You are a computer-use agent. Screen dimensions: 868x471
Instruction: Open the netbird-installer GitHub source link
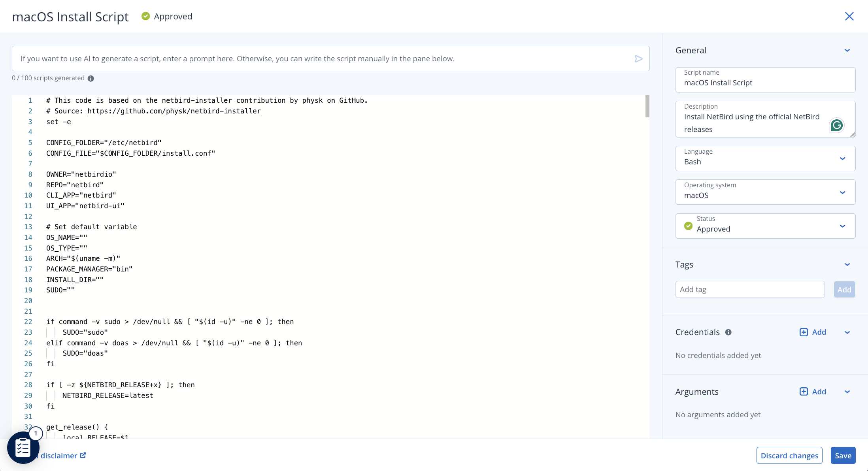[174, 111]
